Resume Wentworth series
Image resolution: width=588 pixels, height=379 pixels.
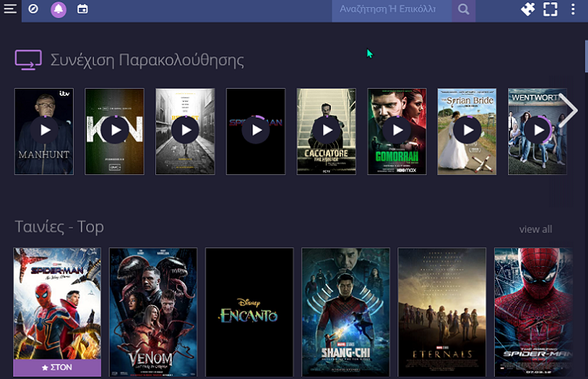537,131
